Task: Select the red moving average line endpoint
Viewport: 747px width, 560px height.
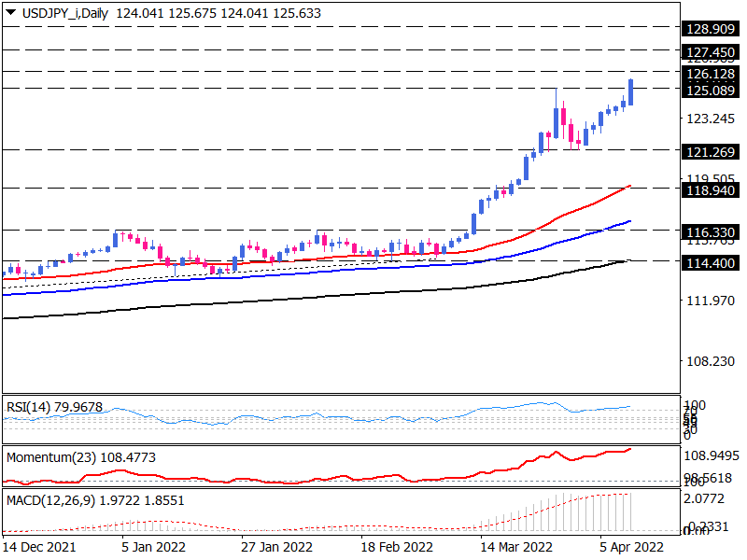Action: pos(629,186)
